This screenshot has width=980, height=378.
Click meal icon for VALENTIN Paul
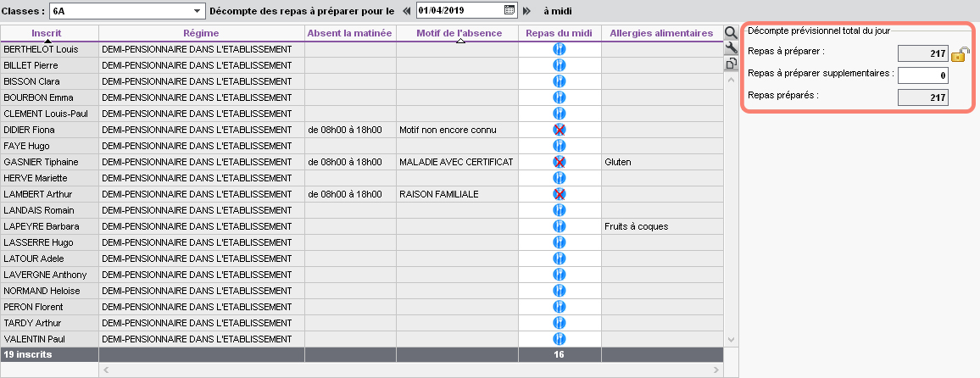[x=560, y=339]
